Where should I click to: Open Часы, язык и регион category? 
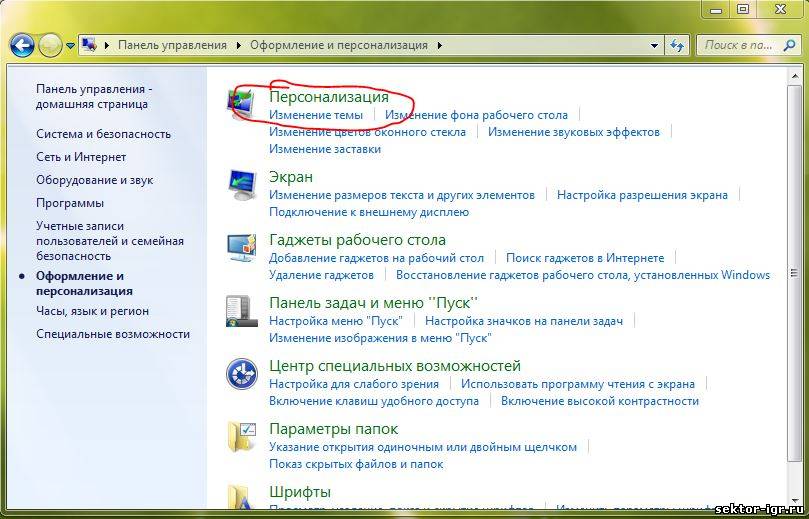(x=92, y=311)
